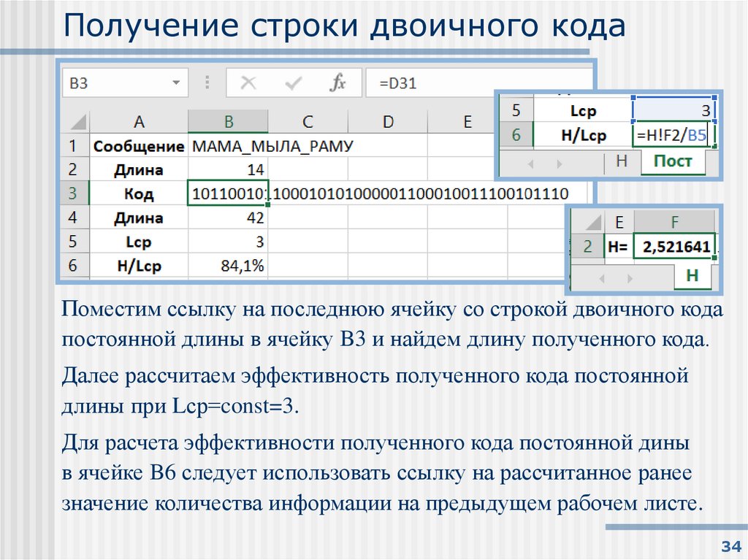
Task: Click the Cancel X in formula bar
Action: click(248, 83)
